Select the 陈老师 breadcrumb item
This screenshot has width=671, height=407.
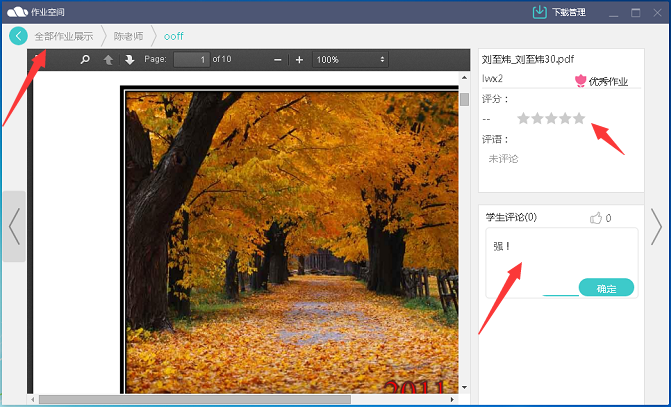tap(128, 36)
